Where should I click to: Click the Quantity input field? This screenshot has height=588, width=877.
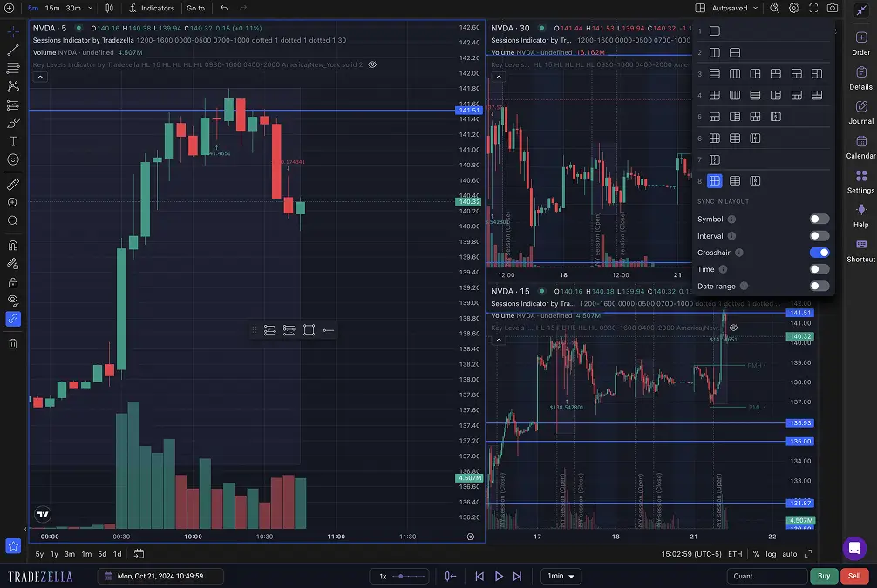click(767, 577)
